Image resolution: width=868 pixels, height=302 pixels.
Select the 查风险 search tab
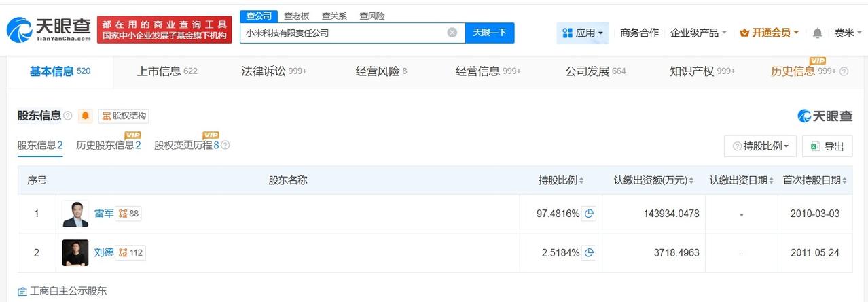click(x=372, y=16)
